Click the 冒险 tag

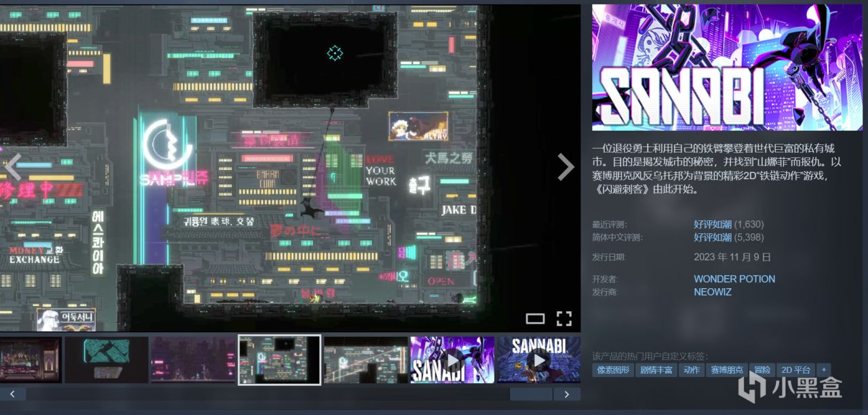(x=762, y=370)
